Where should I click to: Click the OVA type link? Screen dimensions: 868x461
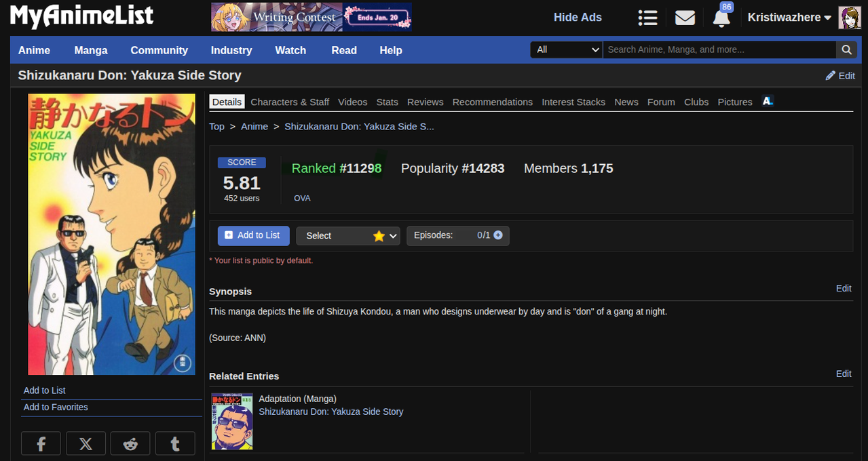point(302,198)
